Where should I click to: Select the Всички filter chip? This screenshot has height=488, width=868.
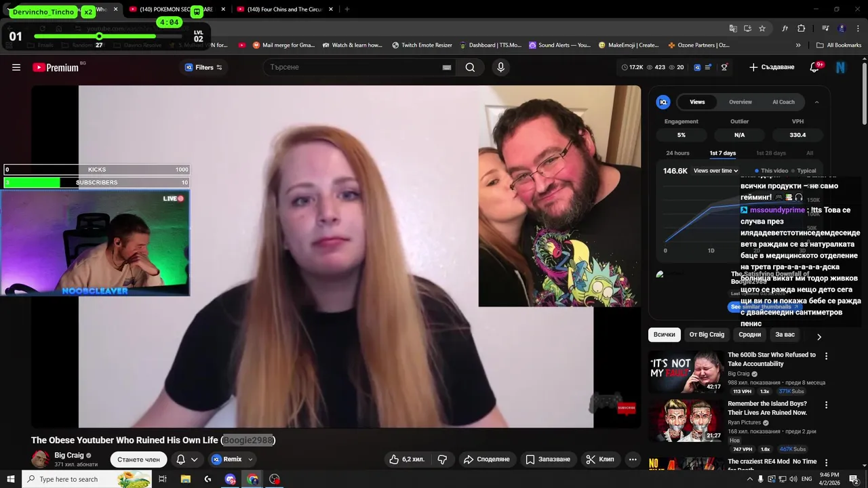click(x=665, y=335)
